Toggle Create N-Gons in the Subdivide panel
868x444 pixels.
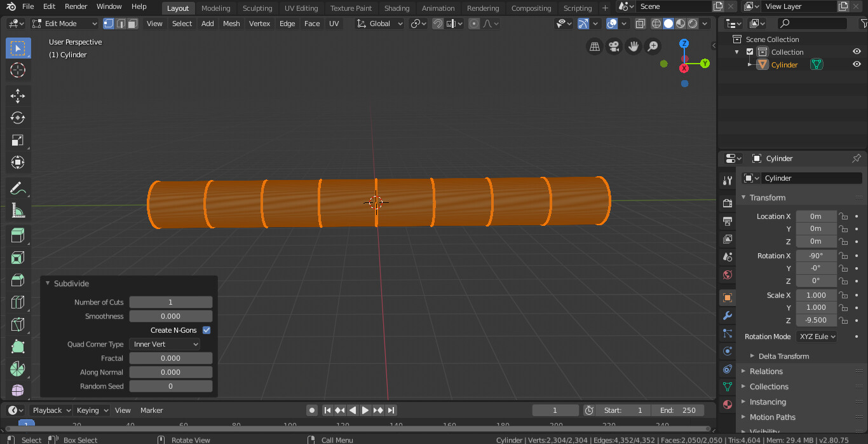pos(207,330)
